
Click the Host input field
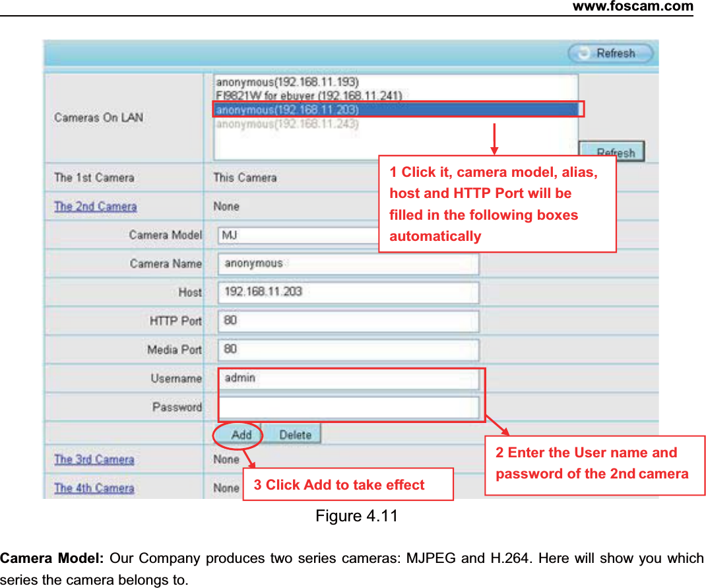point(348,292)
